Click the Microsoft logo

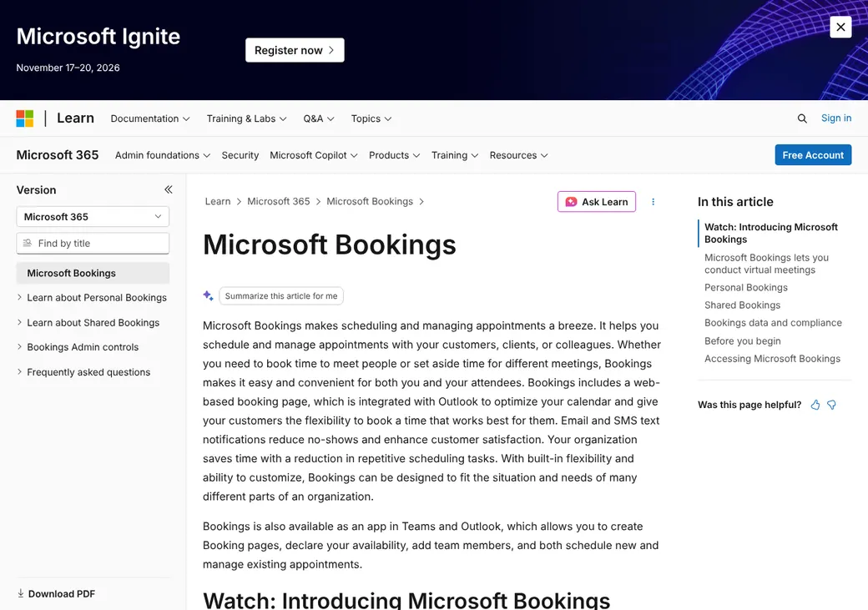(x=25, y=118)
